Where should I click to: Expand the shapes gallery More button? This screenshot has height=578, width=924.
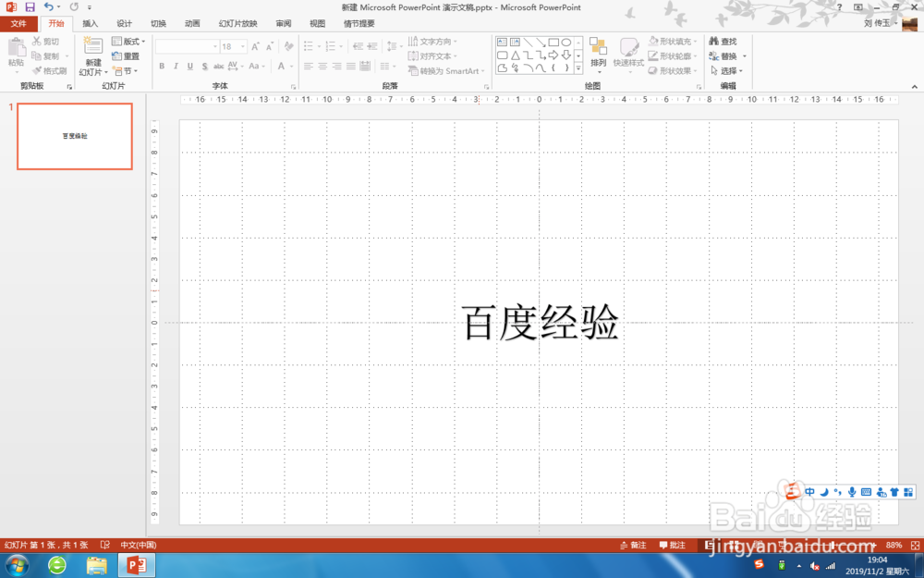click(578, 68)
